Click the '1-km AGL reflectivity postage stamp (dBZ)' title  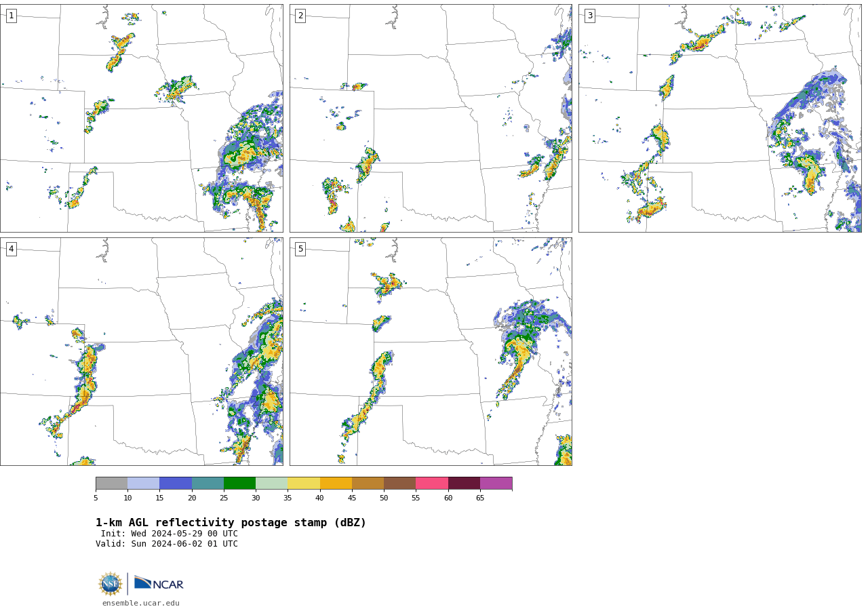pyautogui.click(x=231, y=523)
